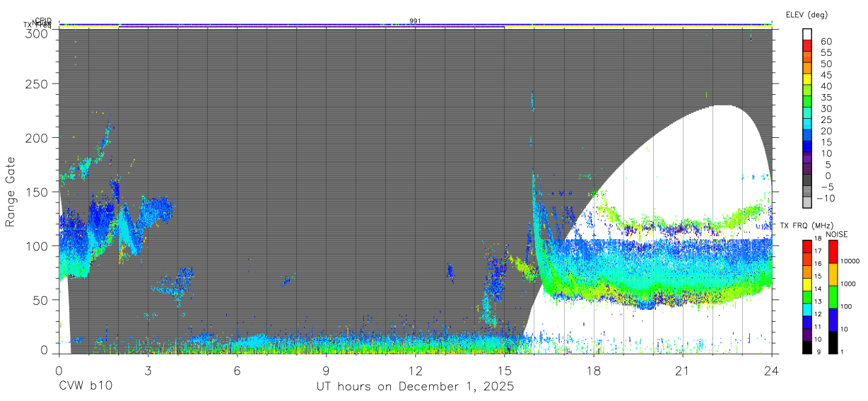Image resolution: width=868 pixels, height=401 pixels.
Task: Click the 'UT hours on December 1, 2025' axis title
Action: point(415,387)
